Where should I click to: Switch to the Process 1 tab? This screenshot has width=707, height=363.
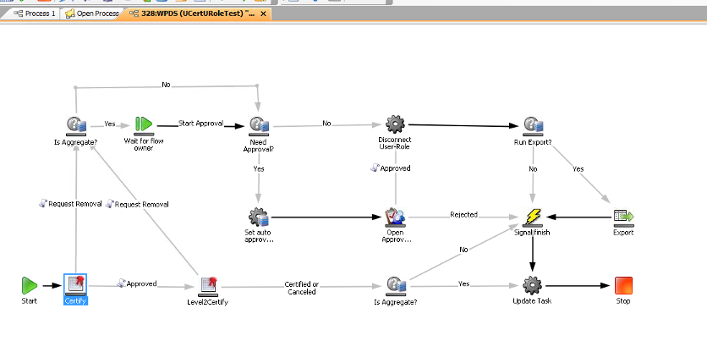click(35, 14)
